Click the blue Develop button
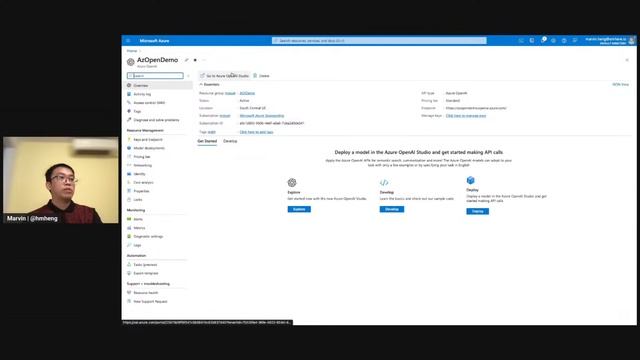The height and width of the screenshot is (360, 640). click(x=392, y=209)
